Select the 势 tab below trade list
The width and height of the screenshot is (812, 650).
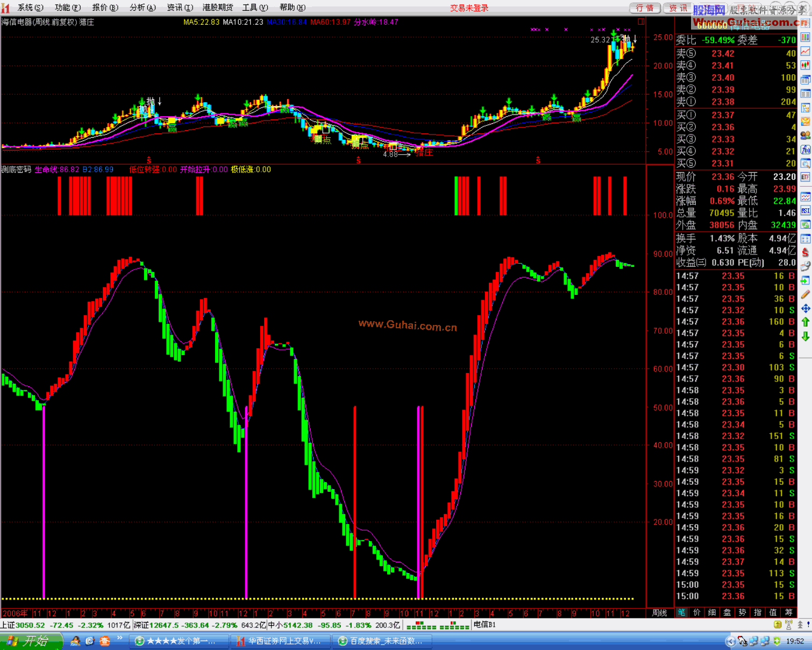(x=743, y=612)
